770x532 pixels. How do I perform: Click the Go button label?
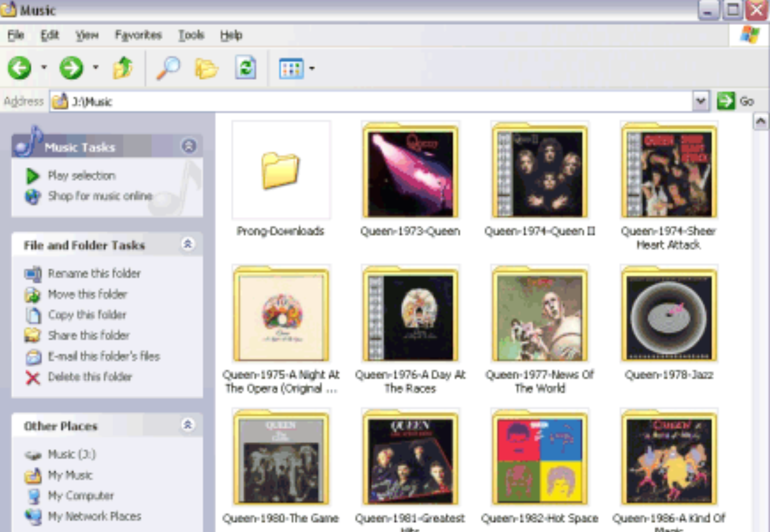[x=746, y=101]
